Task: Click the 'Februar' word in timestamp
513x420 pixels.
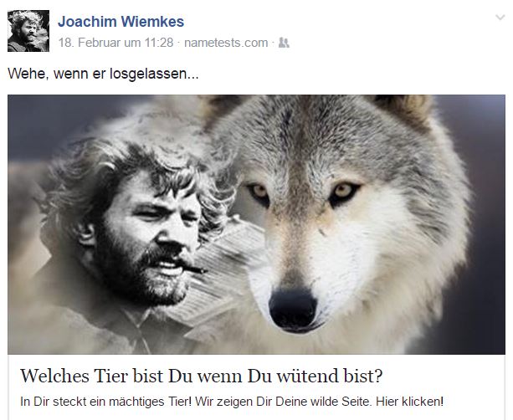Action: 100,43
